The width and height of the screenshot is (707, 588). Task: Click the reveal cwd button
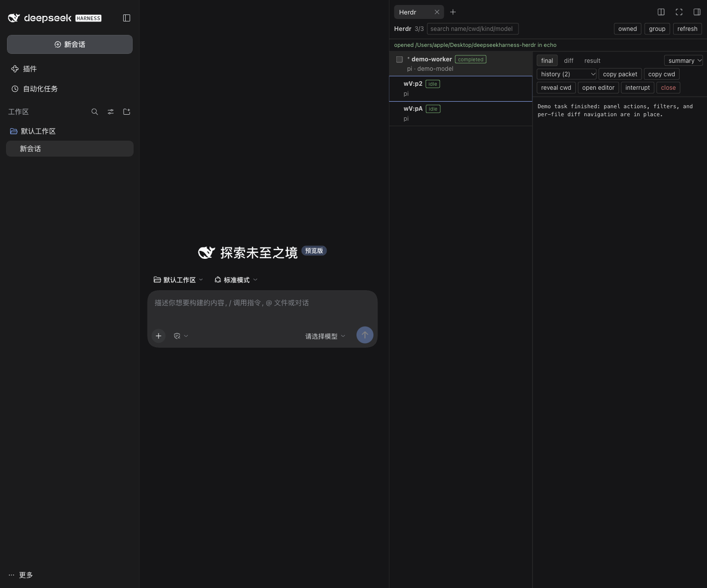pyautogui.click(x=556, y=87)
